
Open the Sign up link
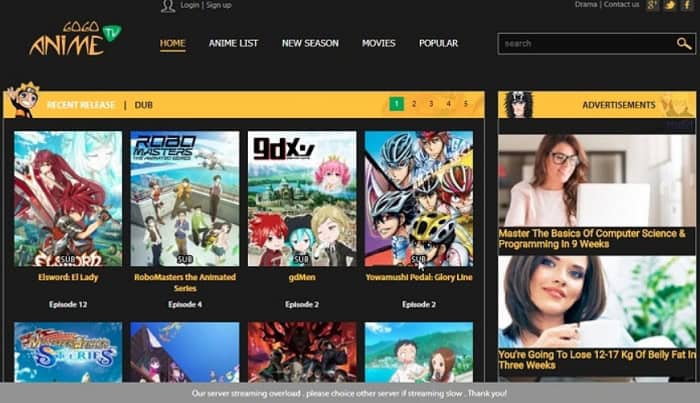pos(219,5)
